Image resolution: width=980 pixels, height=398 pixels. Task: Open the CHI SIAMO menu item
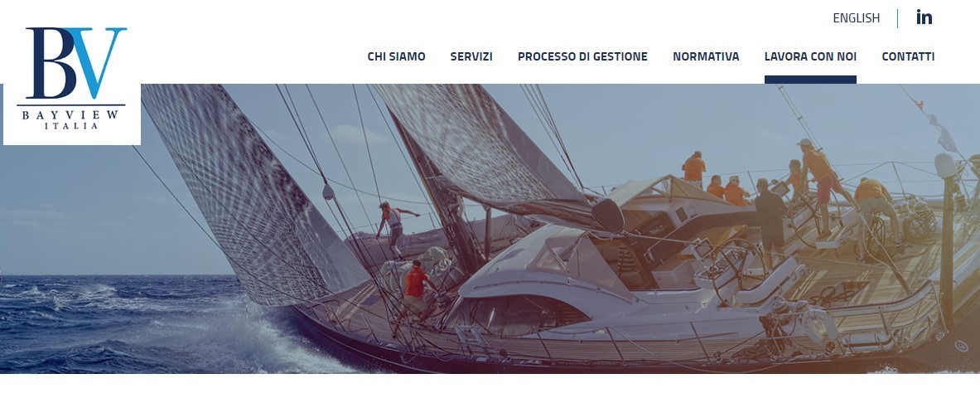pos(396,56)
